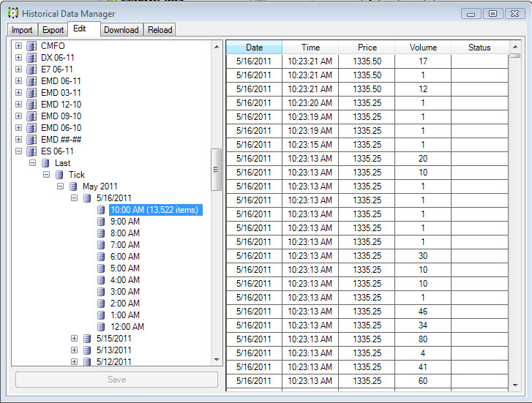Image resolution: width=532 pixels, height=403 pixels.
Task: Click the volume cell showing 46
Action: 423,312
